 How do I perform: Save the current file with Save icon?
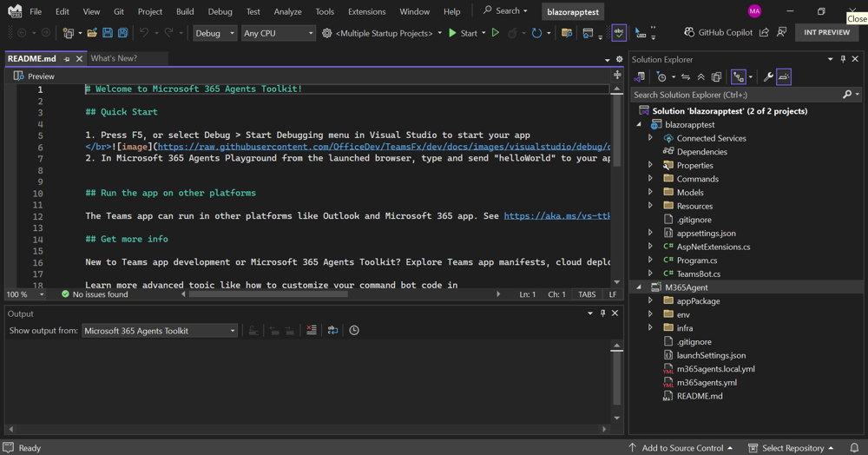(108, 33)
